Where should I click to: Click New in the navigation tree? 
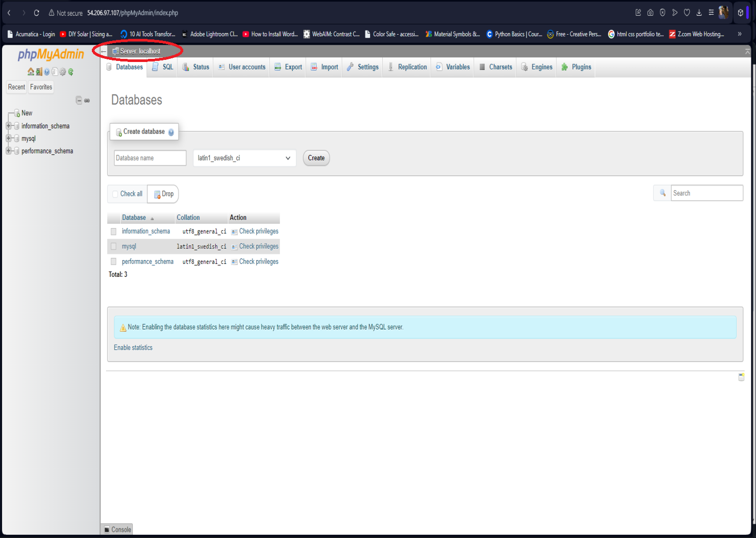[x=27, y=113]
